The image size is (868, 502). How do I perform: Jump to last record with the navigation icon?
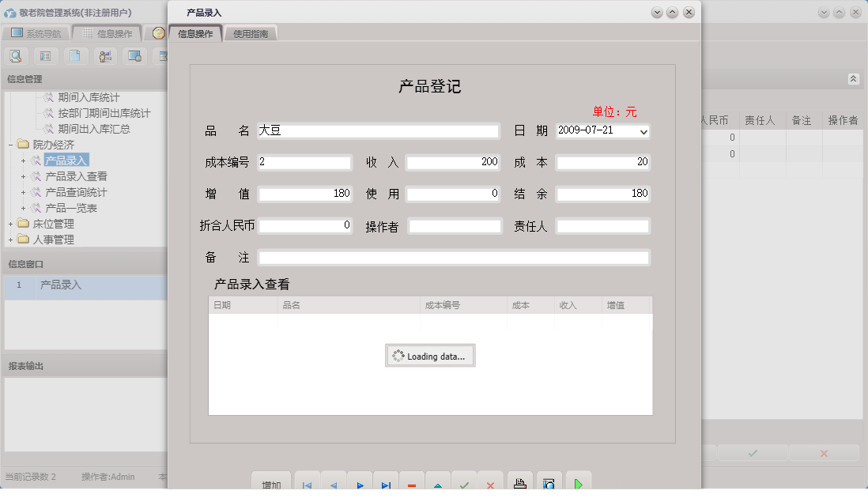coord(387,482)
